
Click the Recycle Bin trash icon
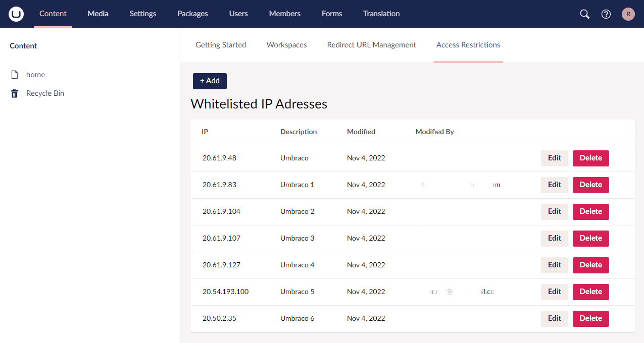pyautogui.click(x=15, y=93)
